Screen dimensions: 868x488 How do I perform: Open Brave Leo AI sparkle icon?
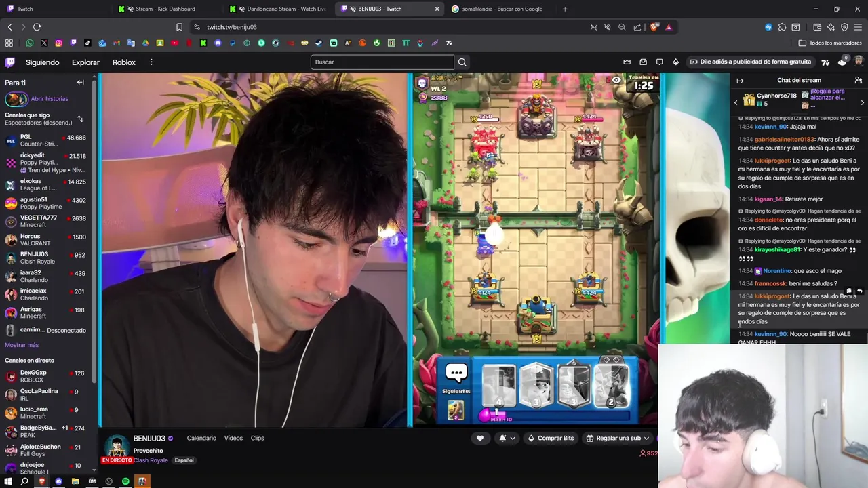[x=831, y=27]
